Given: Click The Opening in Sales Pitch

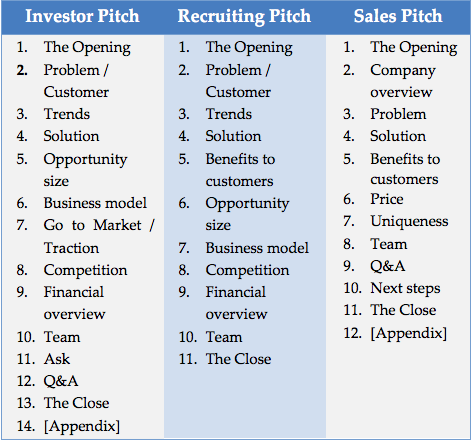Looking at the screenshot, I should [414, 47].
